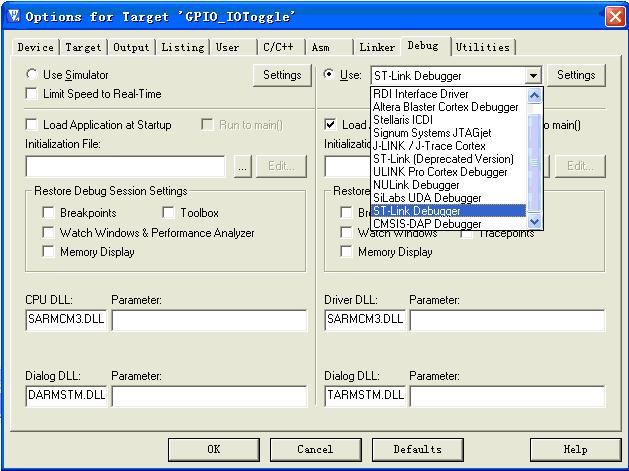The width and height of the screenshot is (629, 471).
Task: Click the Cancel button
Action: (315, 449)
